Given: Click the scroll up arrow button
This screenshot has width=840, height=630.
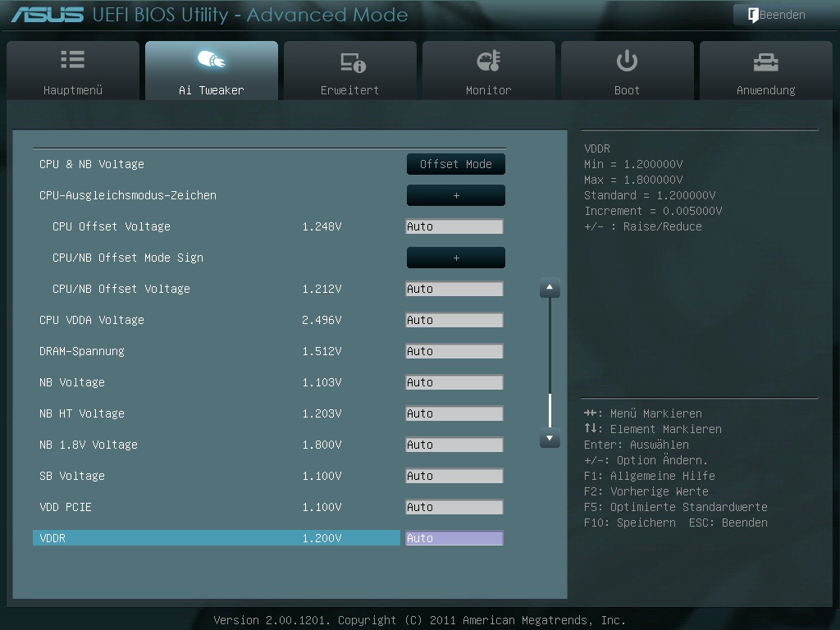Looking at the screenshot, I should pos(550,288).
